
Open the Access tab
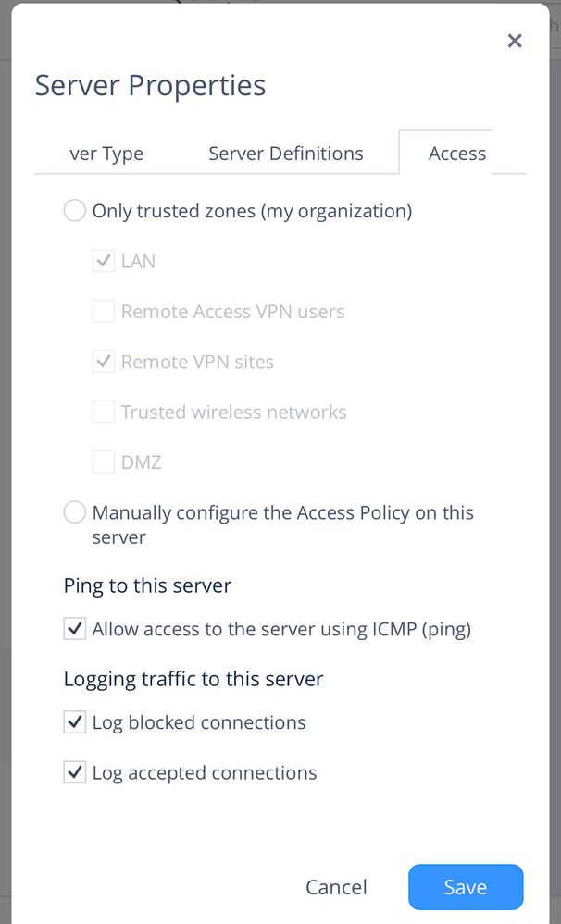tap(457, 154)
